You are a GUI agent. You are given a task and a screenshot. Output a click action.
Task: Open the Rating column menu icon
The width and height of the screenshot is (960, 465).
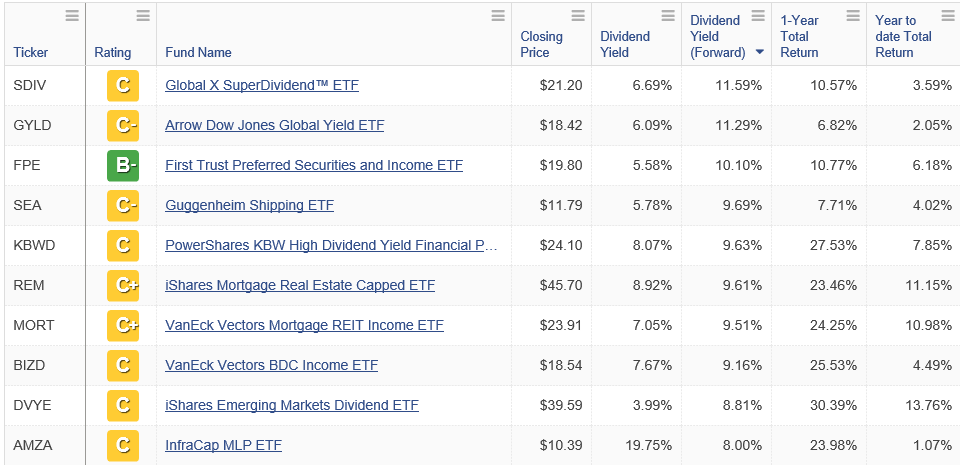[x=143, y=16]
